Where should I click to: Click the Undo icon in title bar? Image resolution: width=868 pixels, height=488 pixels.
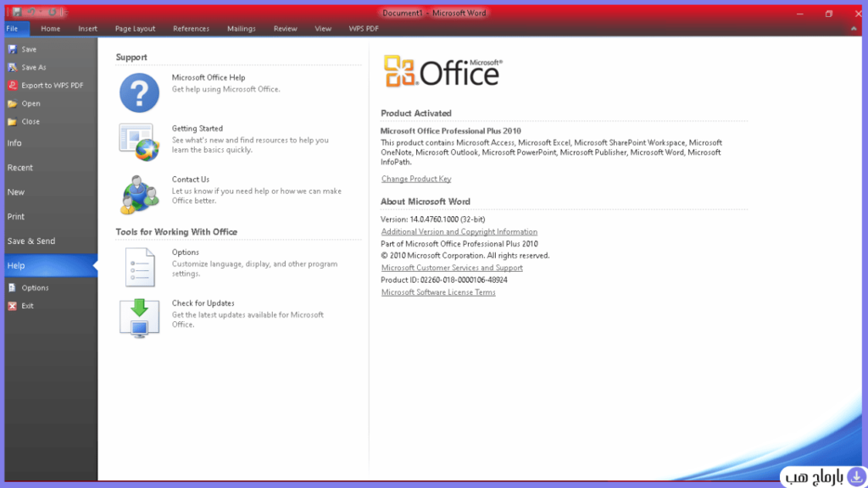(x=31, y=12)
